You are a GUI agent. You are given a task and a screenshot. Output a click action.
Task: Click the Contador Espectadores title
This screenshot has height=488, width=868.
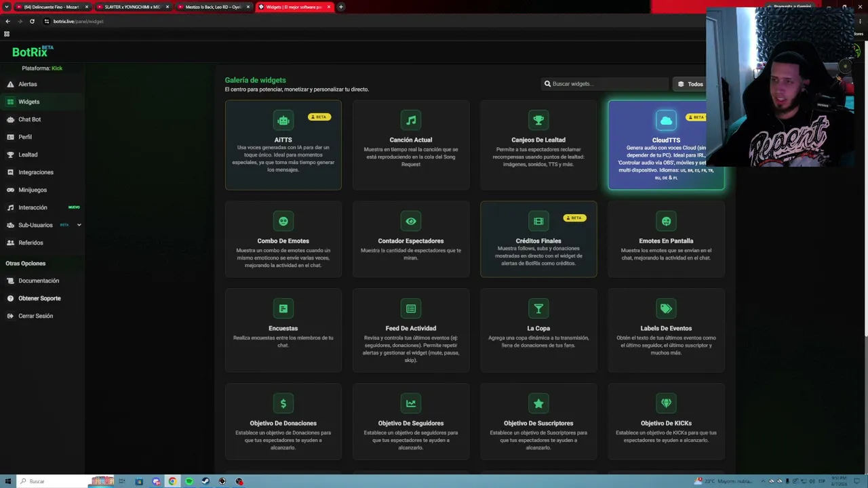click(411, 241)
